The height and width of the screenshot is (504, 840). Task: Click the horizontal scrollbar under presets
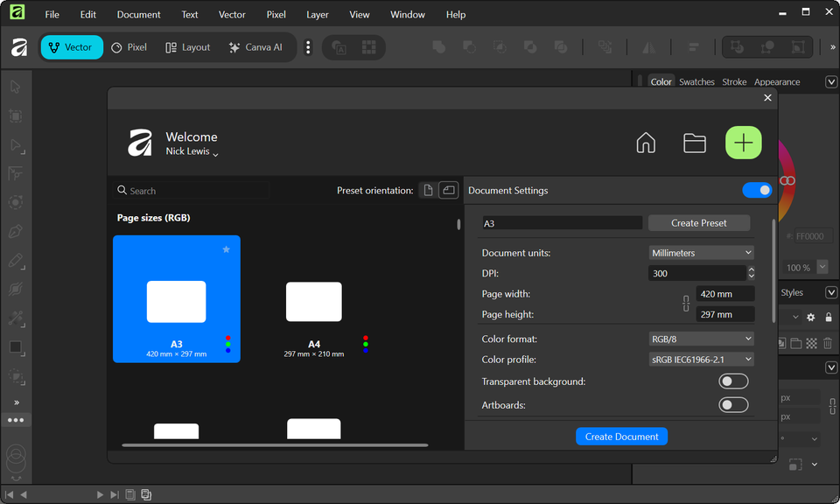275,444
